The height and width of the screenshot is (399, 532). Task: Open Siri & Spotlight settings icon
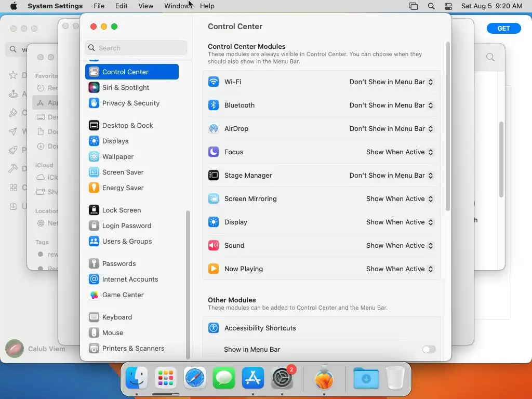94,87
